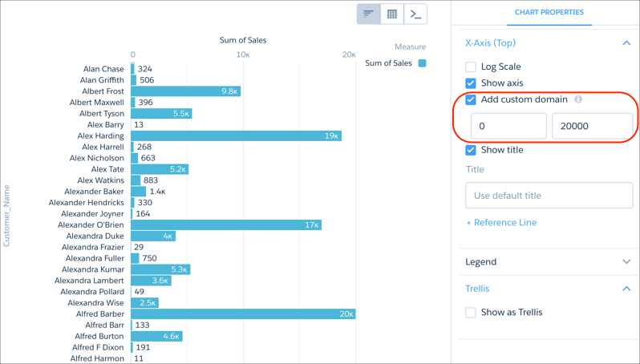Click the Measure legend heading

[x=410, y=47]
